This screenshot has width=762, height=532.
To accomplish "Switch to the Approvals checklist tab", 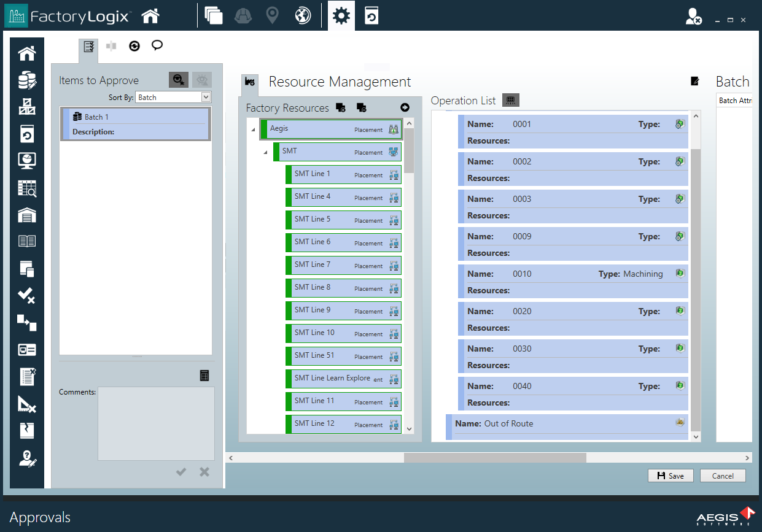I will (88, 45).
